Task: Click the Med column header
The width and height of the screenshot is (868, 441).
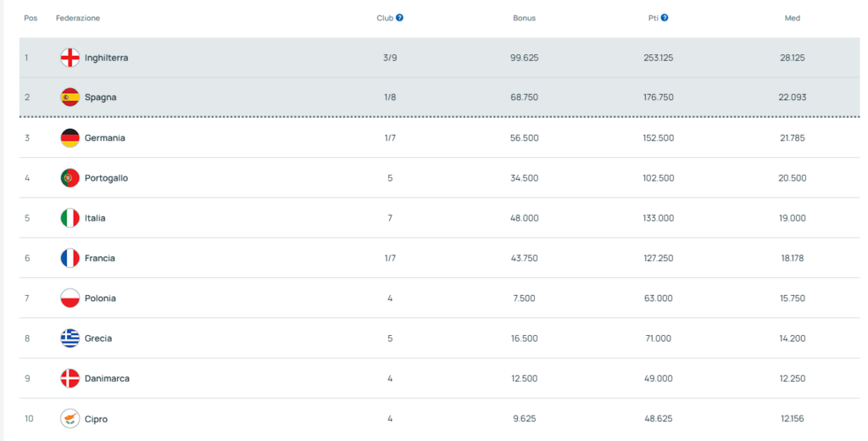Action: 793,19
